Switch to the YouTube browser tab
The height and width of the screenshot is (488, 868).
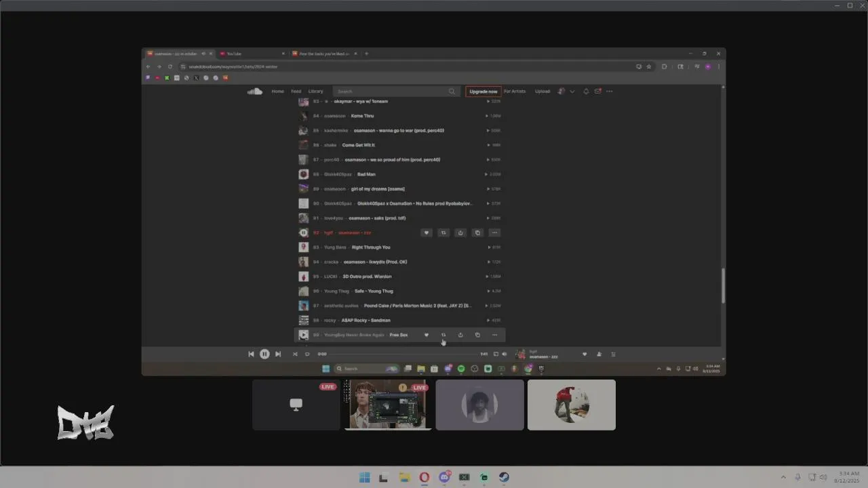pyautogui.click(x=251, y=54)
